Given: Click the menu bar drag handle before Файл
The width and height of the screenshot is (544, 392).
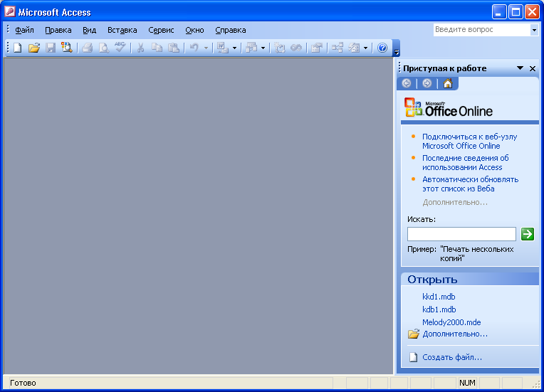Looking at the screenshot, I should point(8,29).
